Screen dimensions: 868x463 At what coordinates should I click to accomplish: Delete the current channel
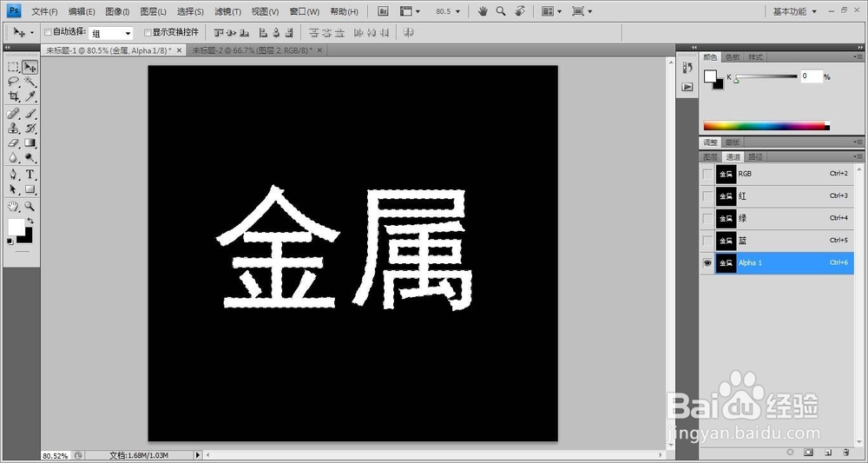[x=845, y=453]
